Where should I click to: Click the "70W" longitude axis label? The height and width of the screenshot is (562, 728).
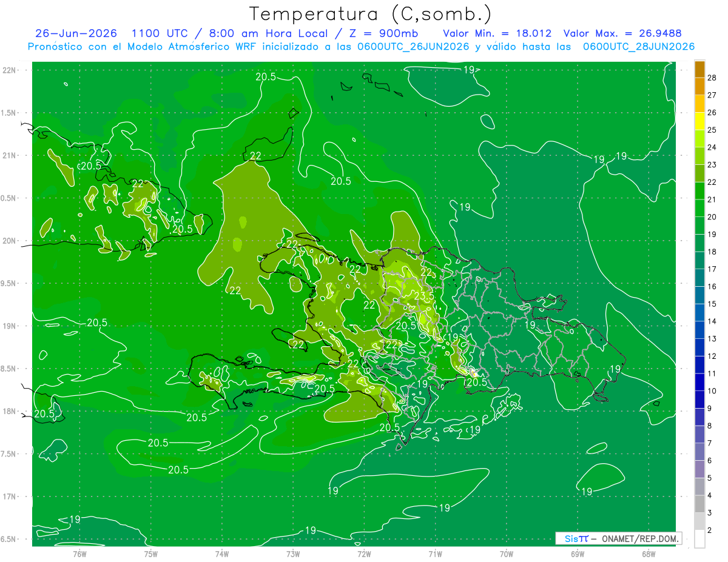tap(507, 553)
